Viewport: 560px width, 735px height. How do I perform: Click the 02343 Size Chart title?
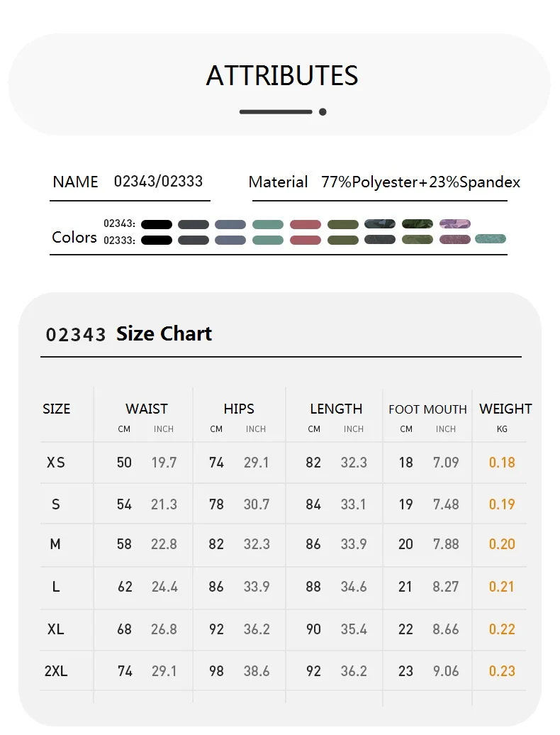(x=129, y=333)
